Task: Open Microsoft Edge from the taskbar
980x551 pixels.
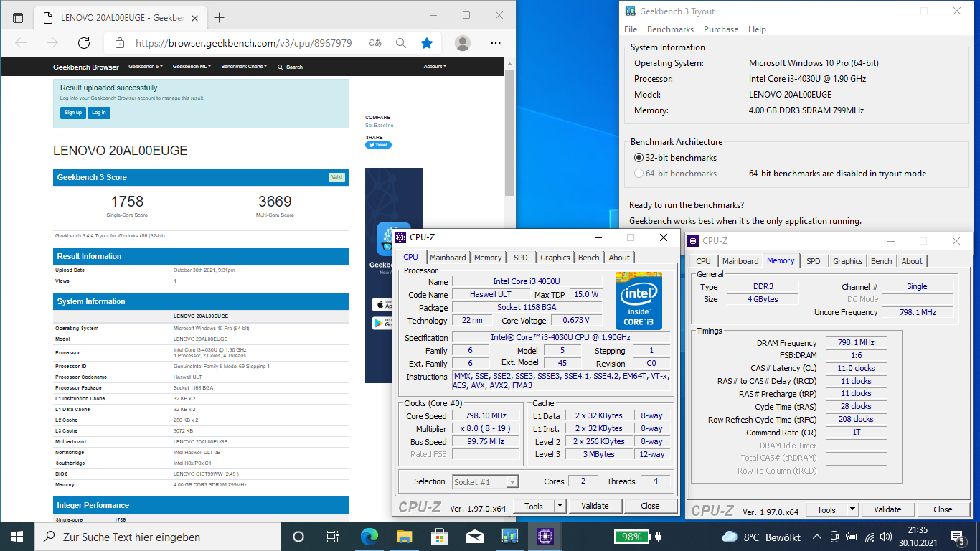Action: point(369,537)
